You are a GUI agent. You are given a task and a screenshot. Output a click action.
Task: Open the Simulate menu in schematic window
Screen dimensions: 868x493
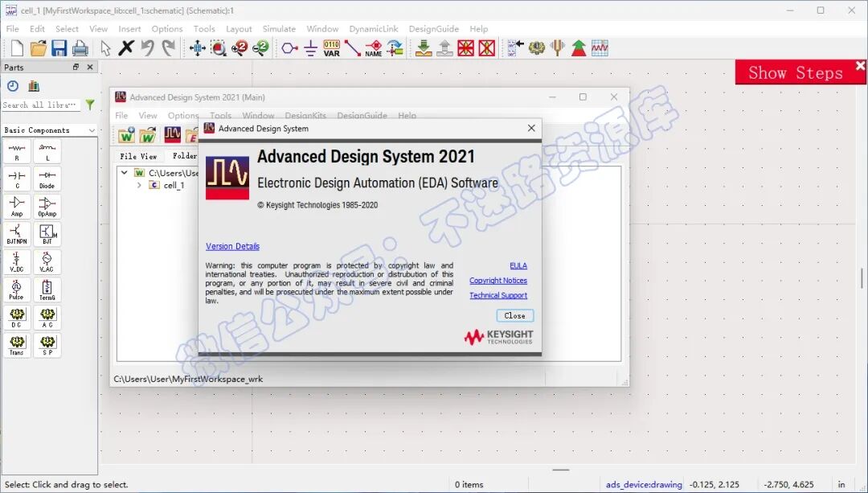(x=279, y=29)
